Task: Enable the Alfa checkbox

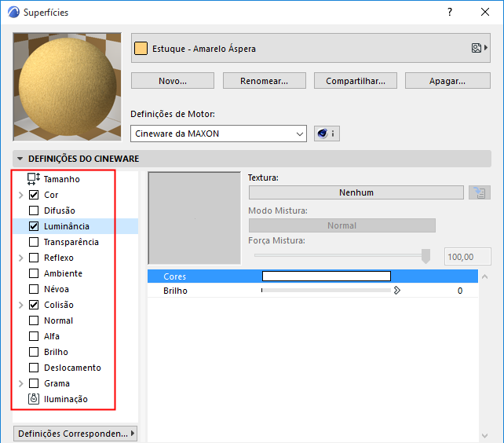Action: 34,336
